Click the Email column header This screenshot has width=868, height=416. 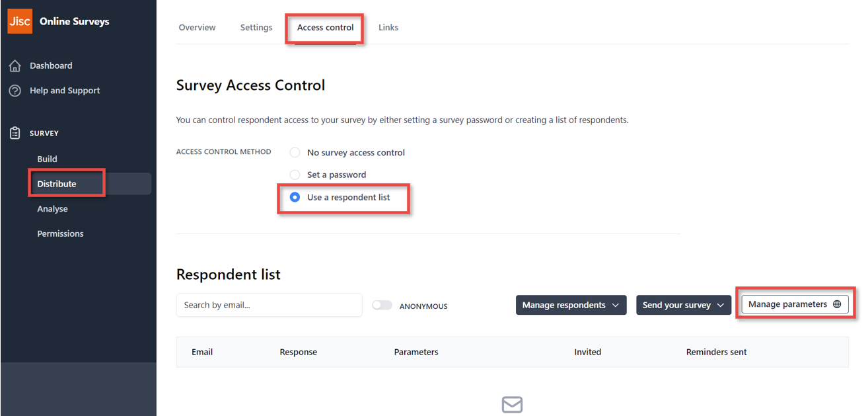(x=202, y=352)
